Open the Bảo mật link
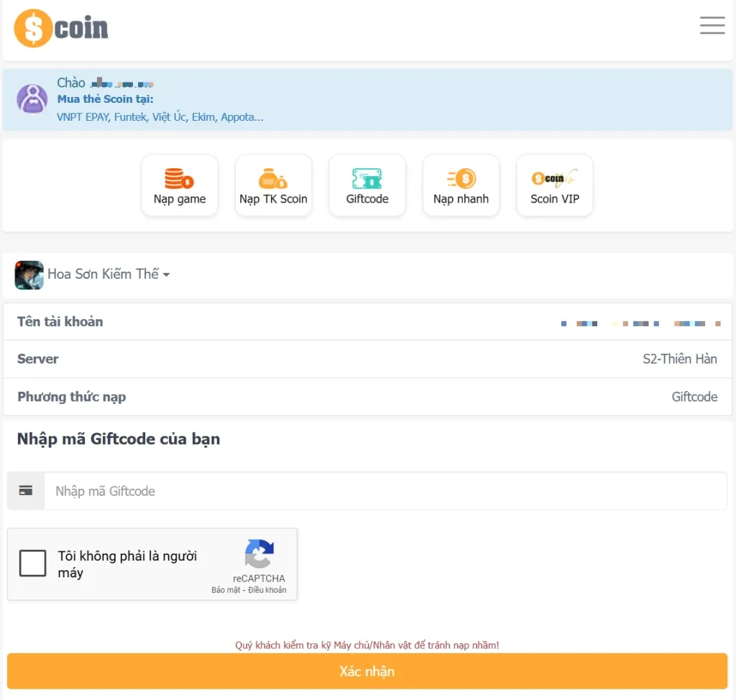Image resolution: width=736 pixels, height=700 pixels. pos(226,589)
